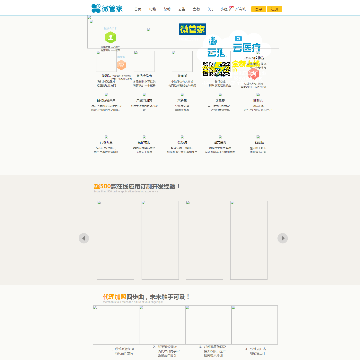Image resolution: width=360 pixels, height=360 pixels.
Task: Click the blue 微管家 banner label
Action: [x=192, y=29]
